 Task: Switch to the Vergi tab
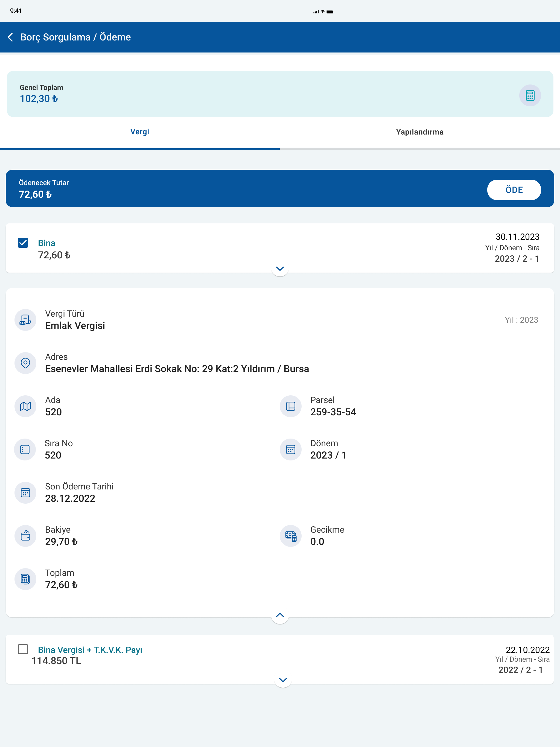point(140,132)
